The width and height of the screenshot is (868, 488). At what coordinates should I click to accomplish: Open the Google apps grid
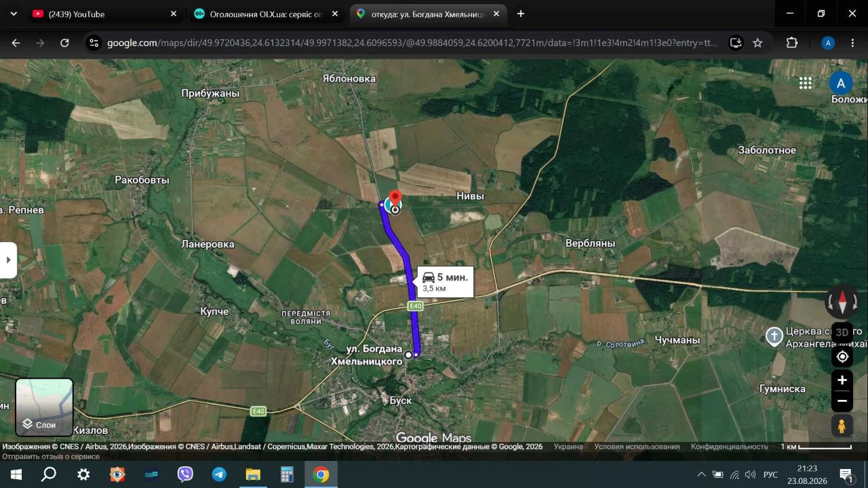[x=806, y=83]
